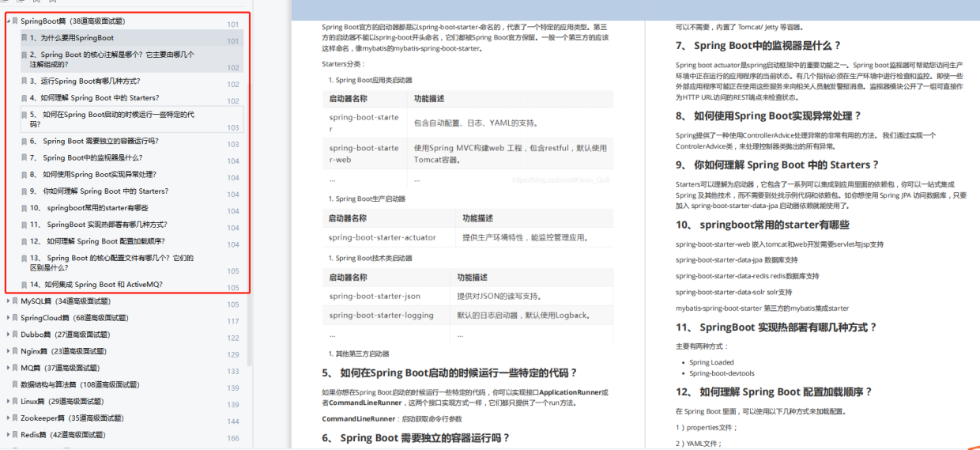
Task: Click page heading 9、你如何理解 Spring Boot 中的 Starters
Action: pyautogui.click(x=778, y=164)
